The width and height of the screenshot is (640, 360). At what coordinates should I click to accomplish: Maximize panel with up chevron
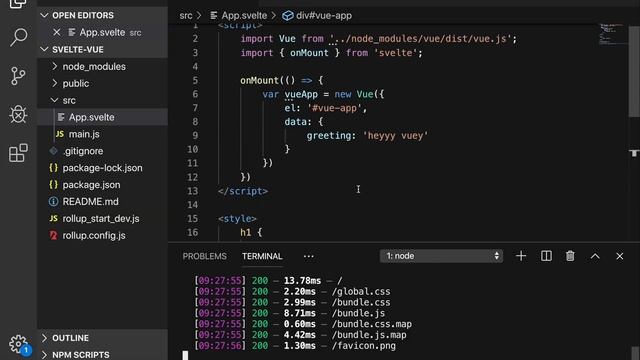595,256
